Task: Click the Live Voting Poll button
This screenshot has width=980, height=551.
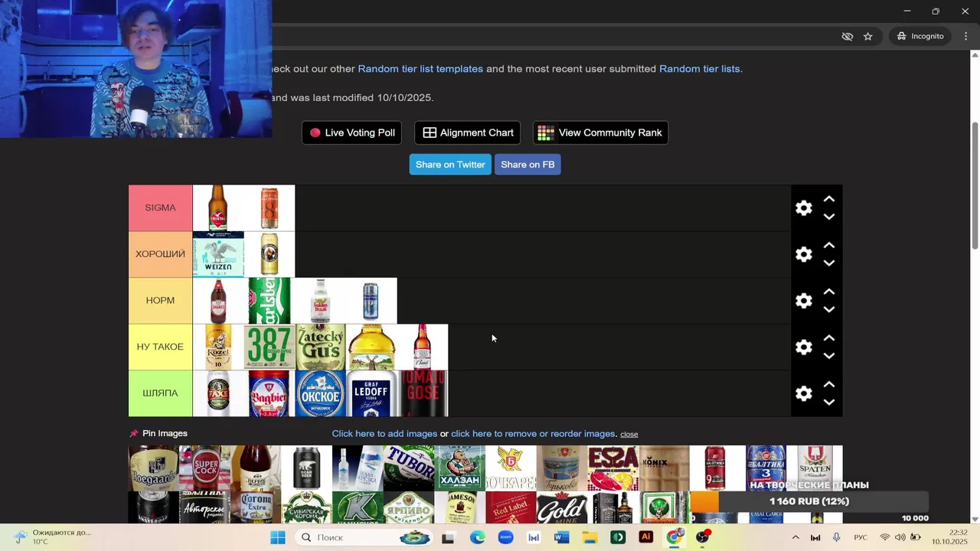Action: [x=352, y=132]
